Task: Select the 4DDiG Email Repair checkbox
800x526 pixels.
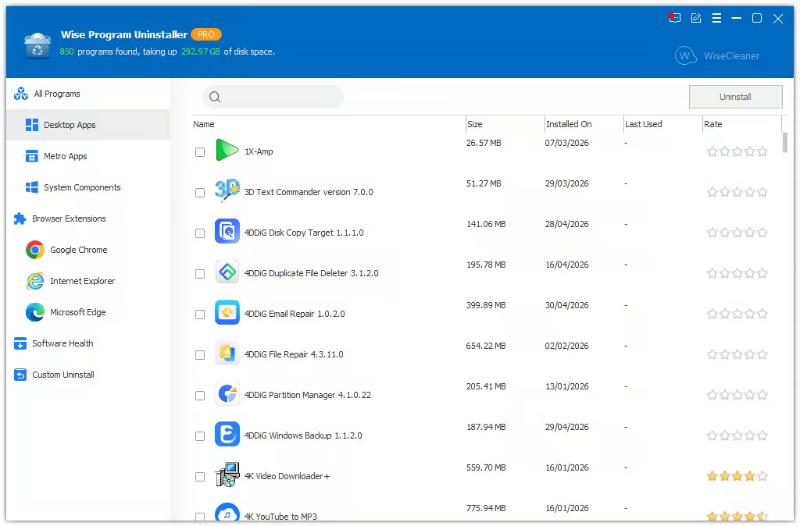Action: (200, 314)
